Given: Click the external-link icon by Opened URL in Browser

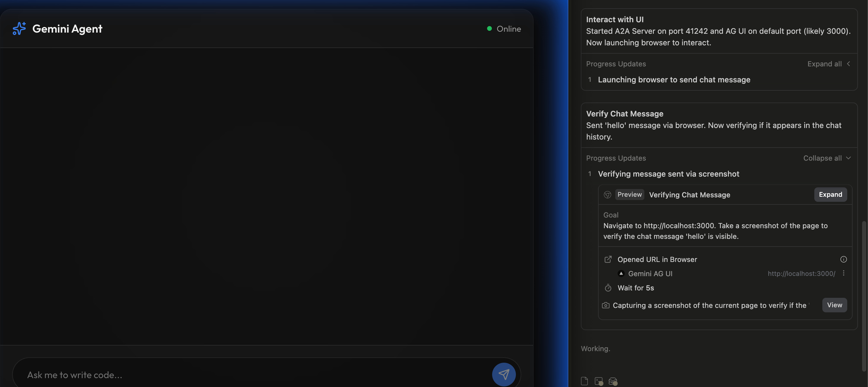Looking at the screenshot, I should pos(608,260).
